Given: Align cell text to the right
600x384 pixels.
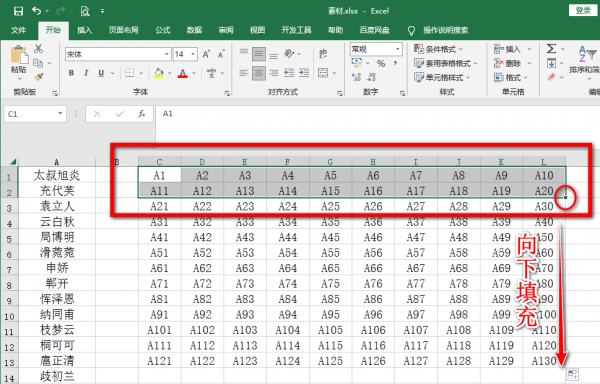Looking at the screenshot, I should pyautogui.click(x=274, y=73).
